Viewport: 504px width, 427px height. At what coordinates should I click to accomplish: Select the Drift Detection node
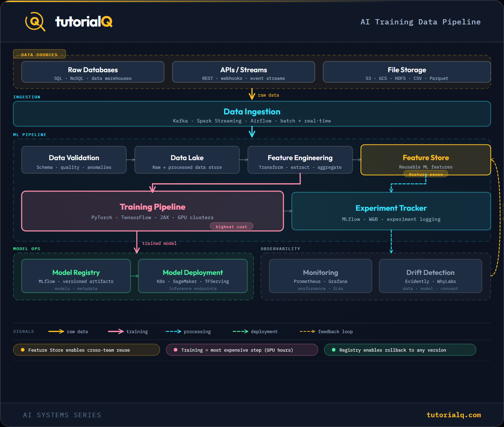pyautogui.click(x=431, y=276)
